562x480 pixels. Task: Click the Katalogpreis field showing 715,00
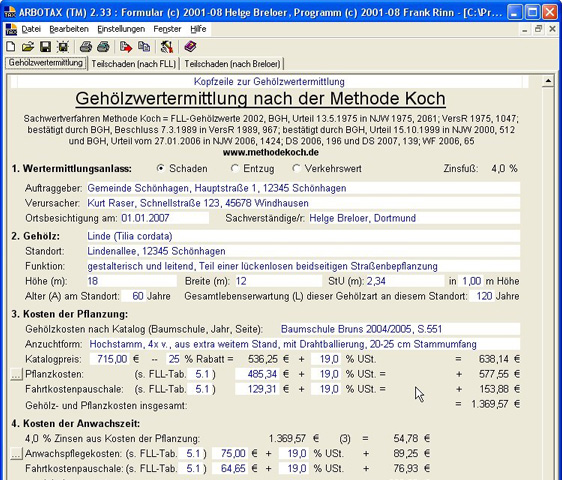tap(109, 359)
